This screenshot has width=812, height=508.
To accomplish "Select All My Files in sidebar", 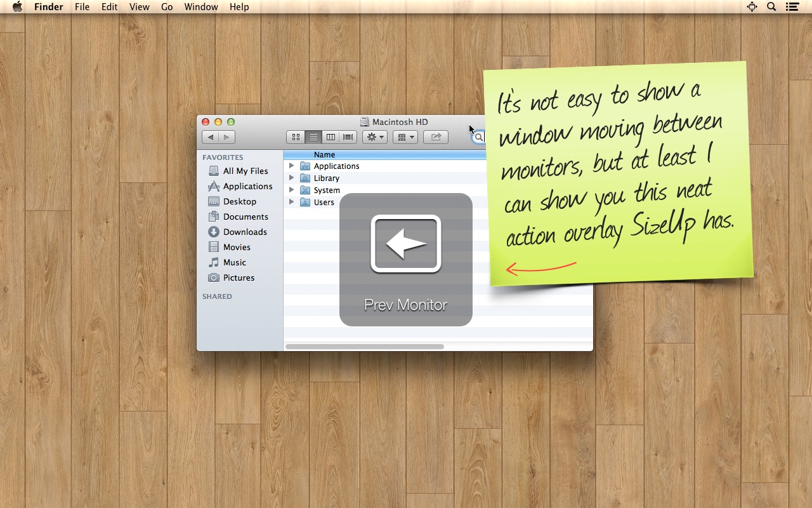I will 245,171.
